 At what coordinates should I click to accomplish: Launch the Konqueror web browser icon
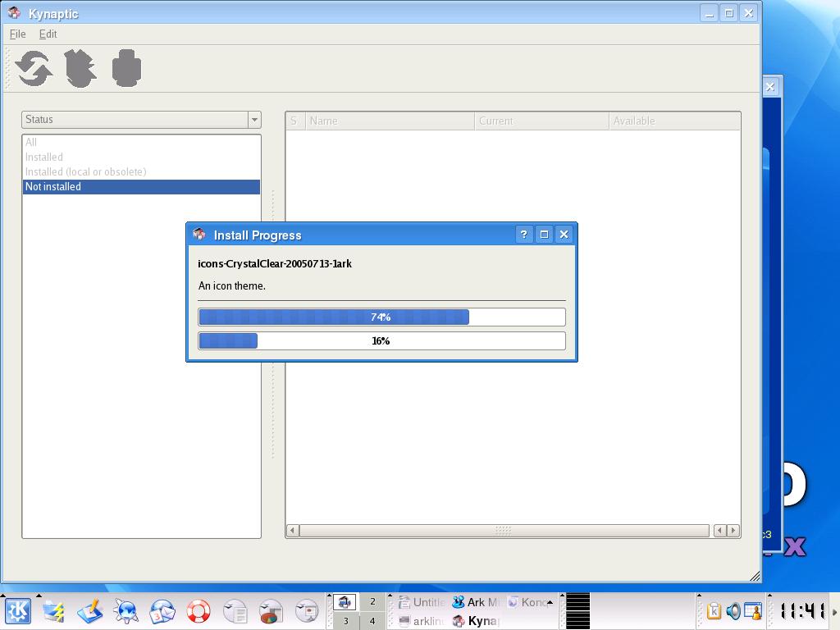126,611
